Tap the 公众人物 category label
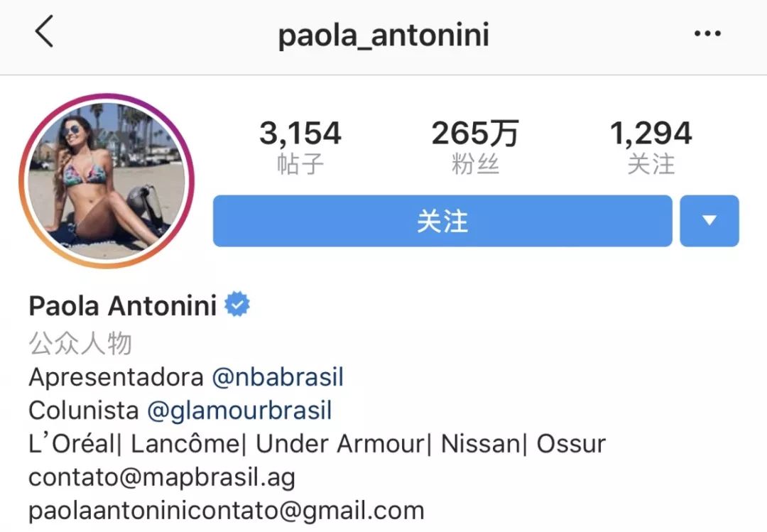The height and width of the screenshot is (532, 767). pos(80,343)
